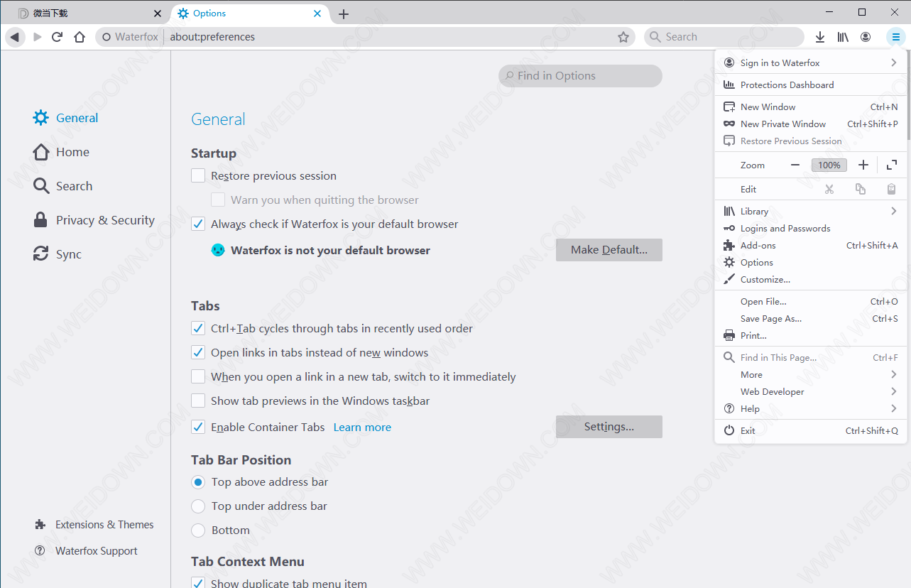
Task: Follow the Learn more link
Action: point(362,428)
